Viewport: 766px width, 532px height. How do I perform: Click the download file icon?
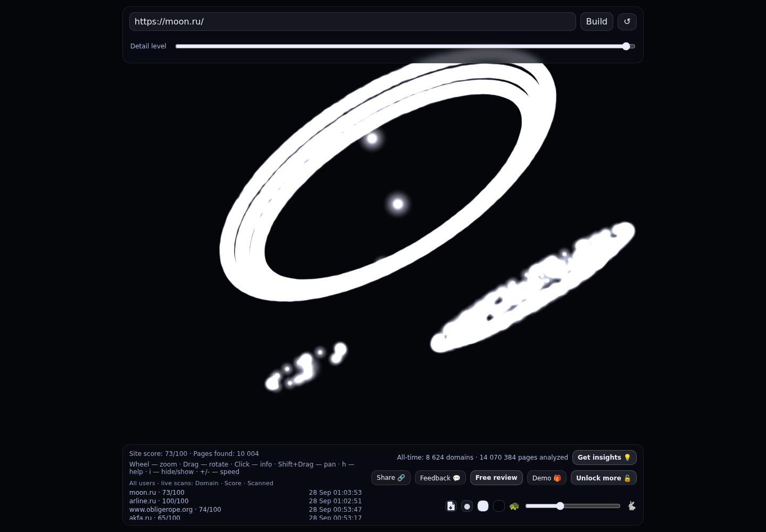[x=451, y=506]
